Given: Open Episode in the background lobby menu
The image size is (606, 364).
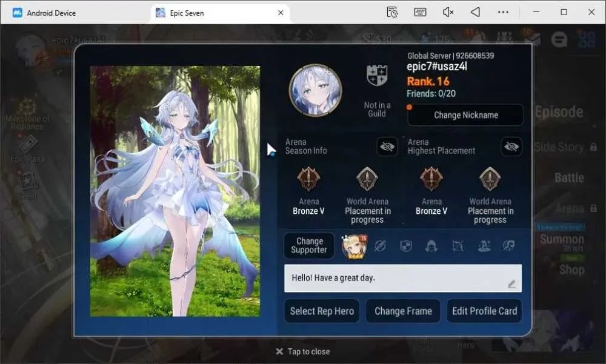Looking at the screenshot, I should pos(559,112).
